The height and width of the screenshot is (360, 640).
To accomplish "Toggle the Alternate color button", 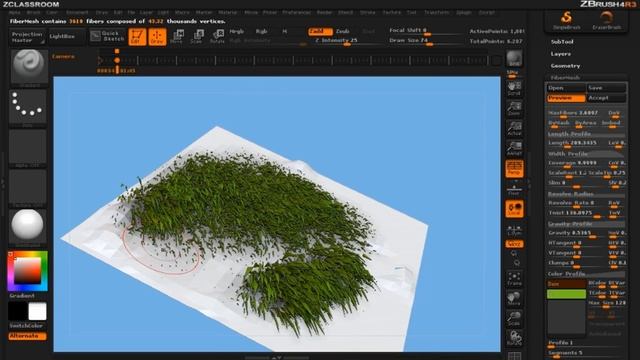I will coord(27,336).
